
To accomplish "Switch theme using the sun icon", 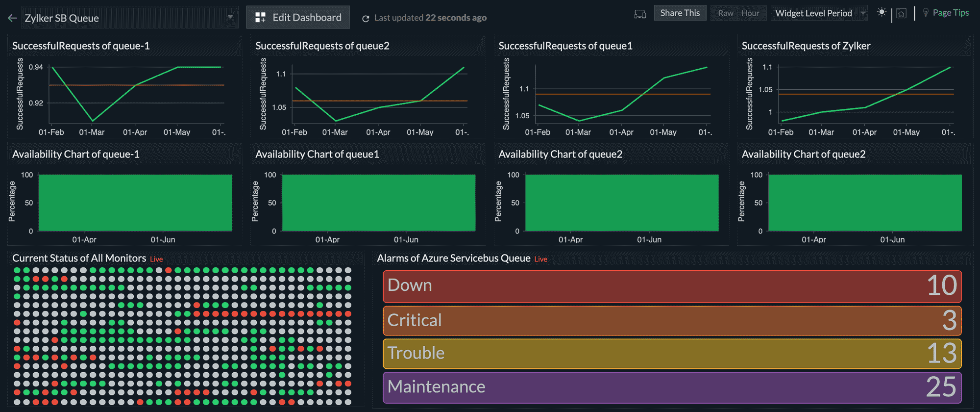I will (x=882, y=13).
